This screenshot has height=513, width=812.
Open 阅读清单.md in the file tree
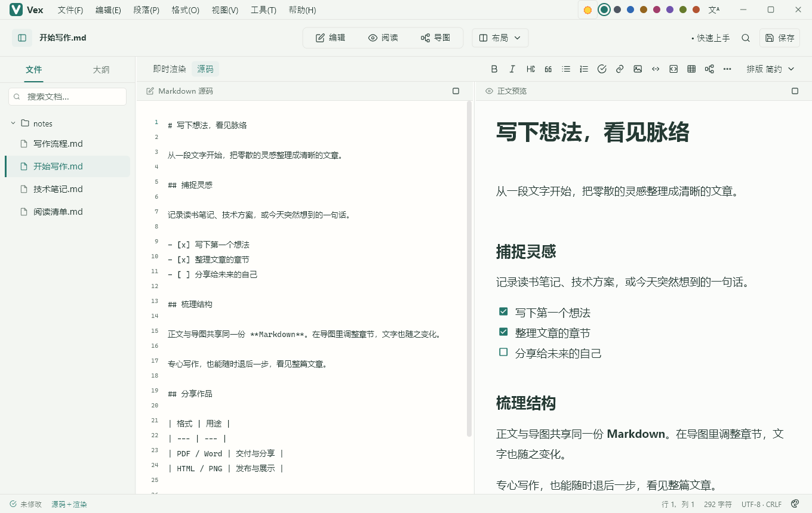67,212
